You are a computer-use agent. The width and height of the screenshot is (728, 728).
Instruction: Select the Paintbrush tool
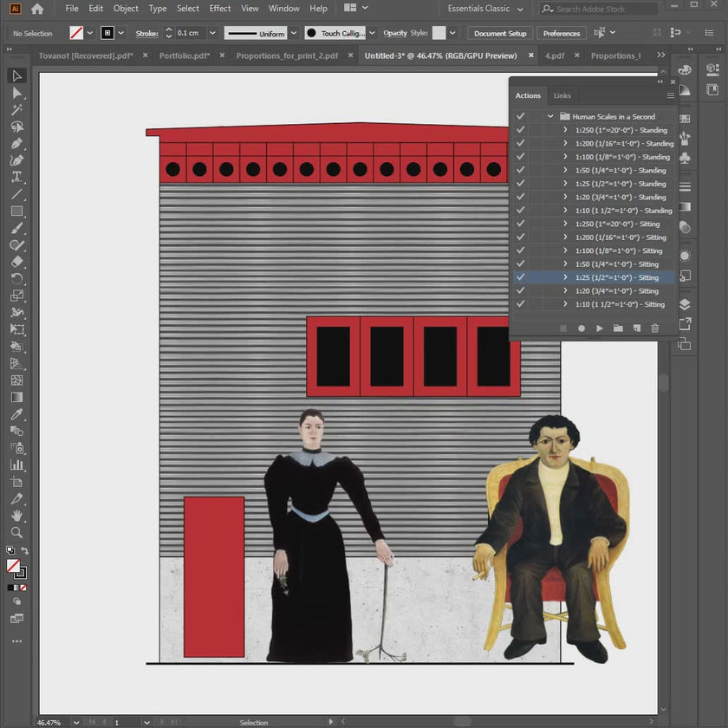click(x=16, y=228)
